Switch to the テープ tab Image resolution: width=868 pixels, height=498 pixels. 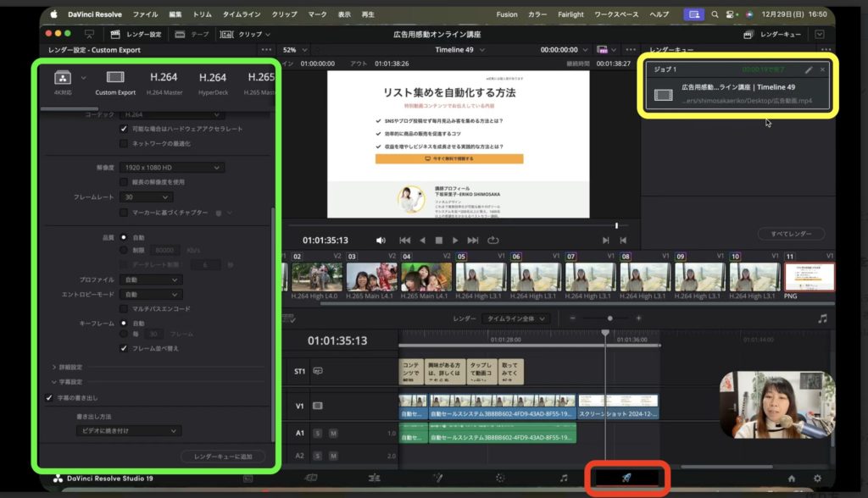(192, 34)
